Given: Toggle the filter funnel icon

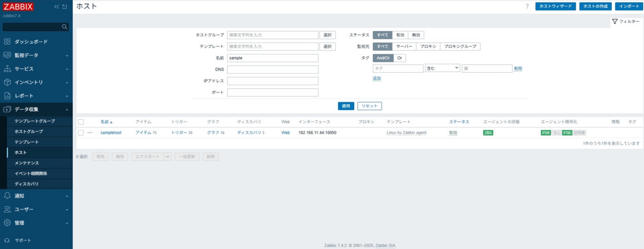Looking at the screenshot, I should coord(615,22).
